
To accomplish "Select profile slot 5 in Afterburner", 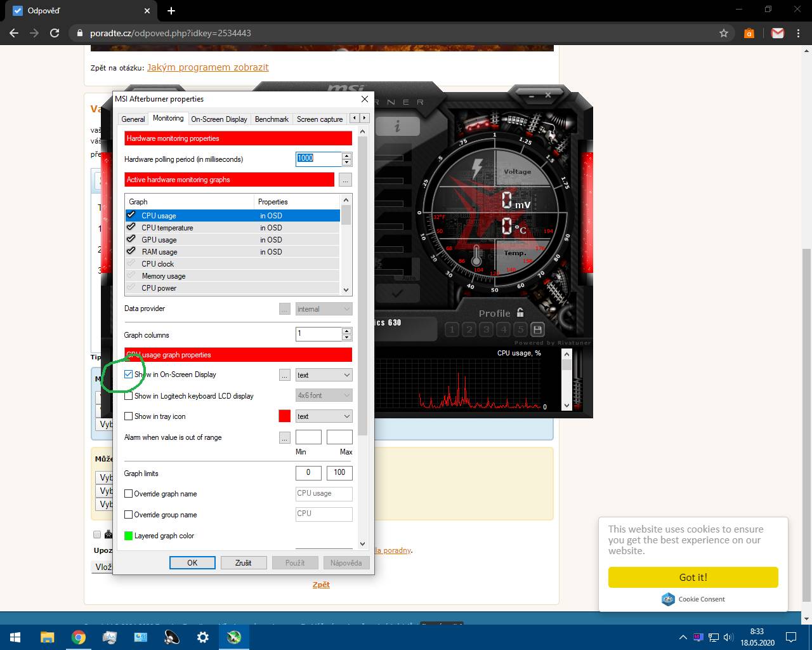I will (x=521, y=329).
